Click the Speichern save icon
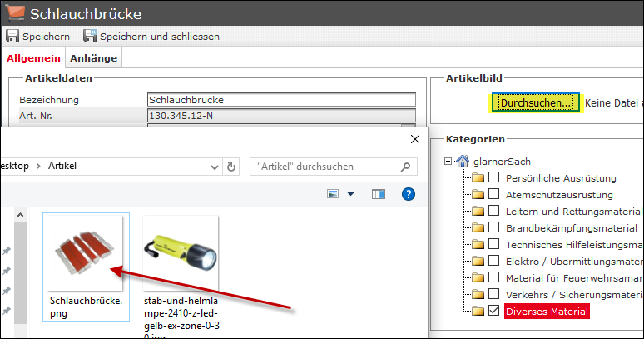The width and height of the screenshot is (644, 339). pyautogui.click(x=12, y=36)
